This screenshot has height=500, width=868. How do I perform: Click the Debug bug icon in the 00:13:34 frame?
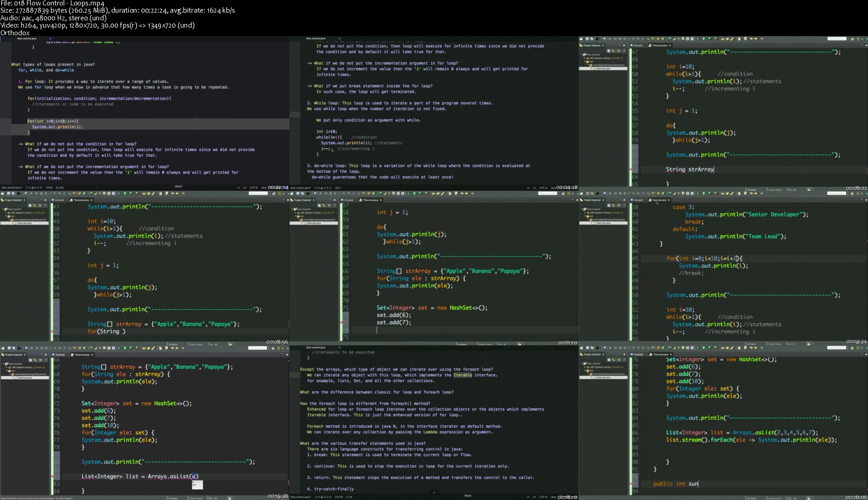click(x=698, y=193)
